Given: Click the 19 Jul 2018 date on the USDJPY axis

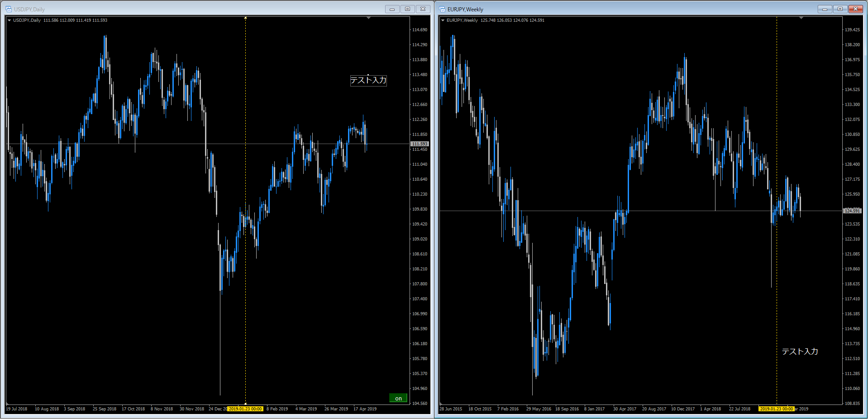Looking at the screenshot, I should pos(17,409).
